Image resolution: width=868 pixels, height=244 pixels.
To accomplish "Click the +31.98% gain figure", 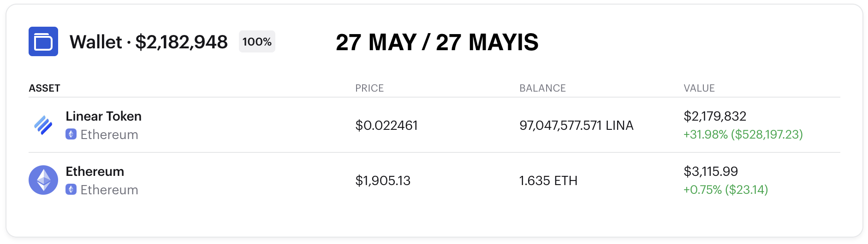I will click(x=706, y=134).
